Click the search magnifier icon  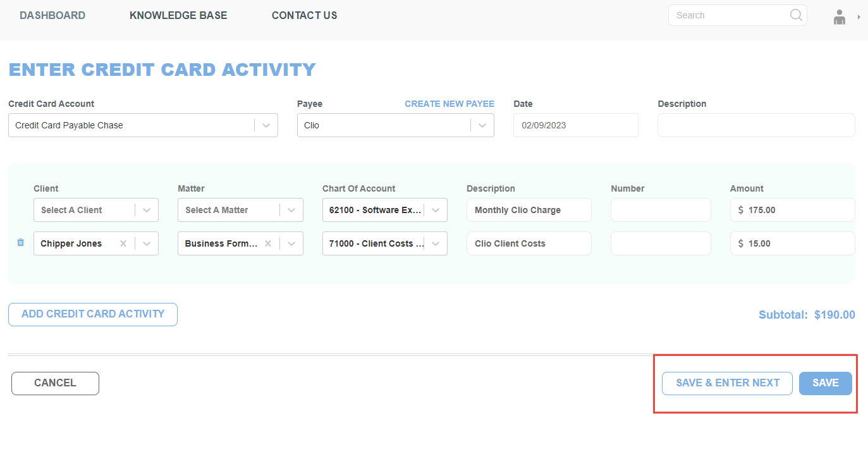796,15
